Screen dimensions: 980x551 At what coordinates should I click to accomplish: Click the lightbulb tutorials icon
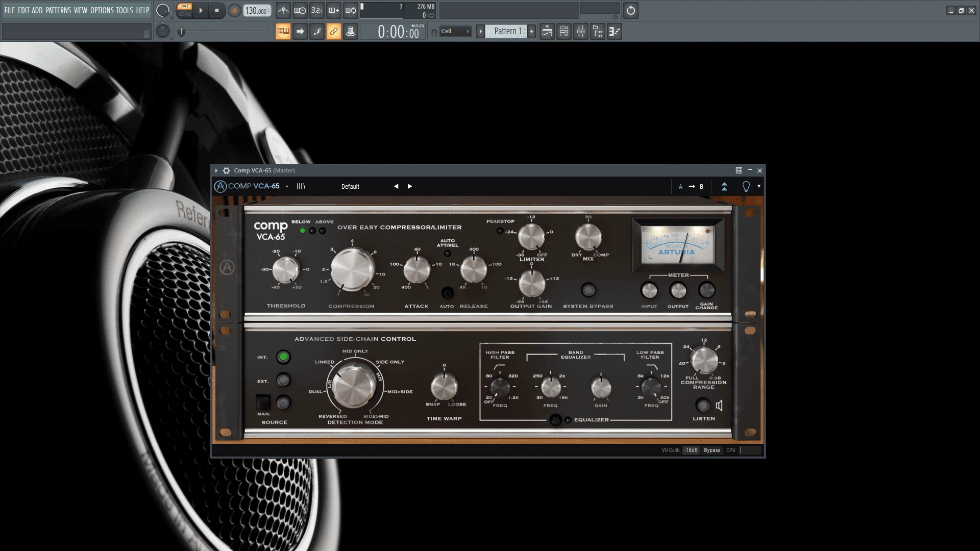746,186
